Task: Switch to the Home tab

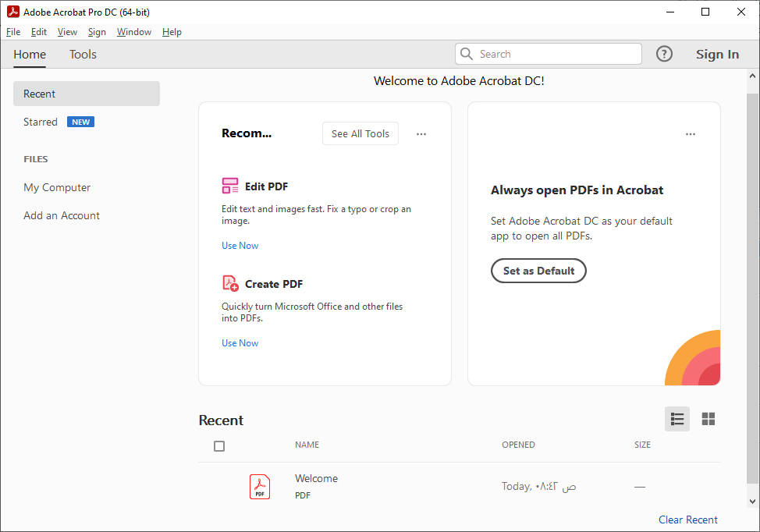Action: click(30, 55)
